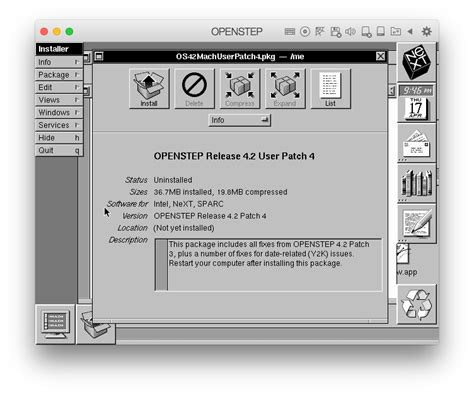
Task: Open the Recycler dock icon
Action: pyautogui.click(x=416, y=304)
